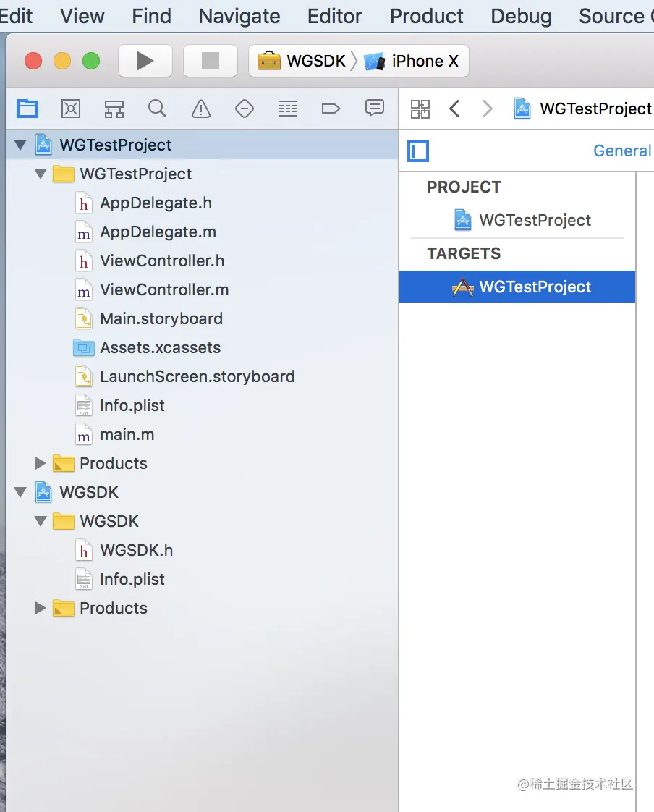Open the Project navigator tab

click(27, 109)
